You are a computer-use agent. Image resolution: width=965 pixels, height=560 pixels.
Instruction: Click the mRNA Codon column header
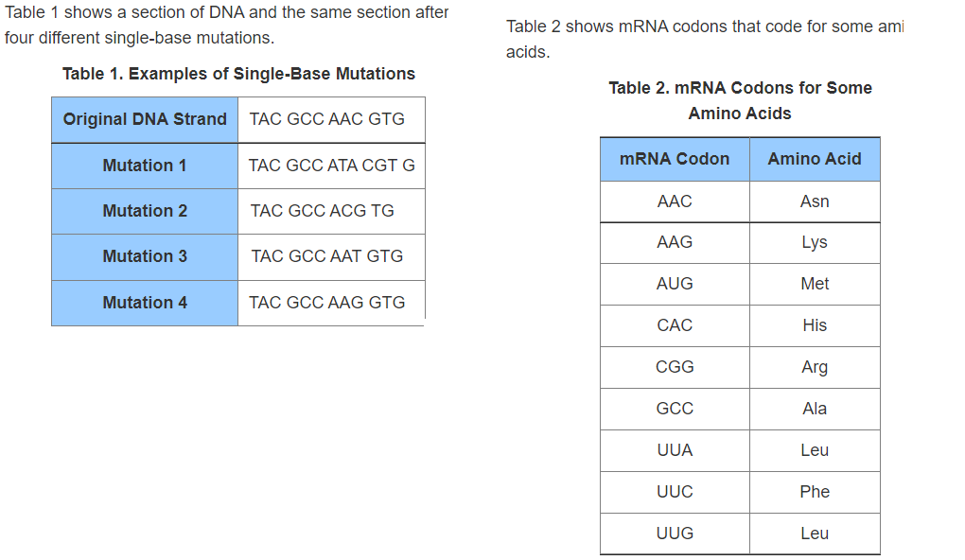coord(675,159)
